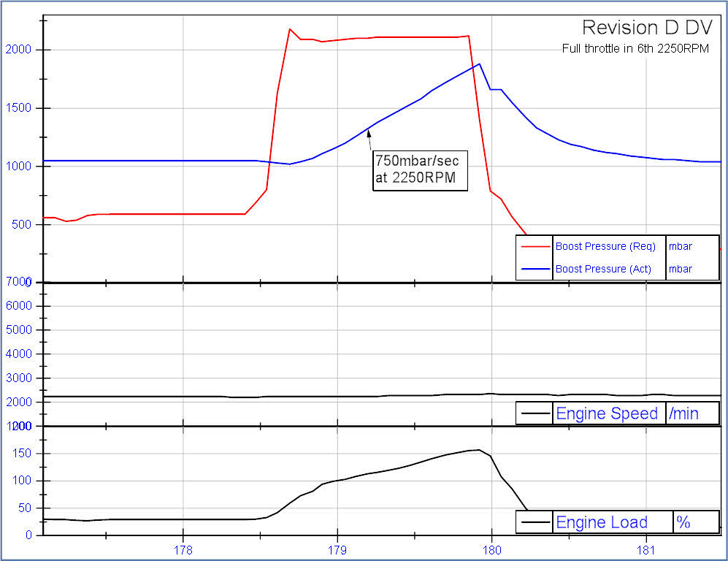Click the black Engine Load legend line sample
The height and width of the screenshot is (561, 728).
(535, 522)
